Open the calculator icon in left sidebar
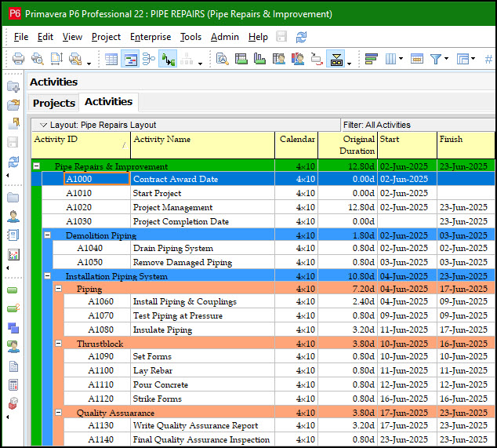This screenshot has width=497, height=448. (13, 384)
